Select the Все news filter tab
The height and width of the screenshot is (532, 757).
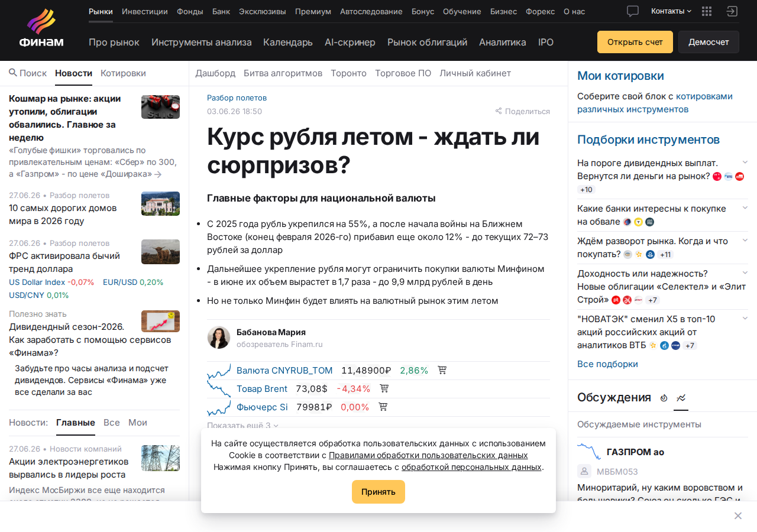(x=112, y=423)
